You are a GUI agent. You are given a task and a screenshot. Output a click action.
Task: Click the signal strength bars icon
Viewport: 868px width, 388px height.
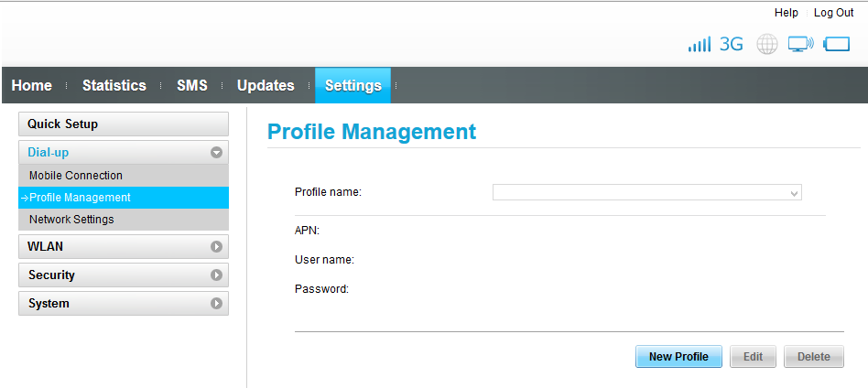(x=700, y=44)
